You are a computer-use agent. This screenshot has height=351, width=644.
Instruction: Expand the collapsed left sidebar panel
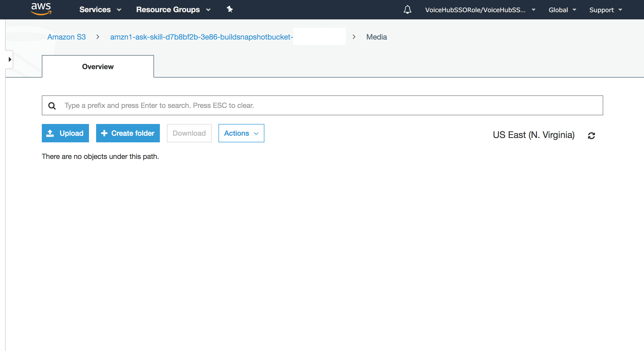pos(10,59)
